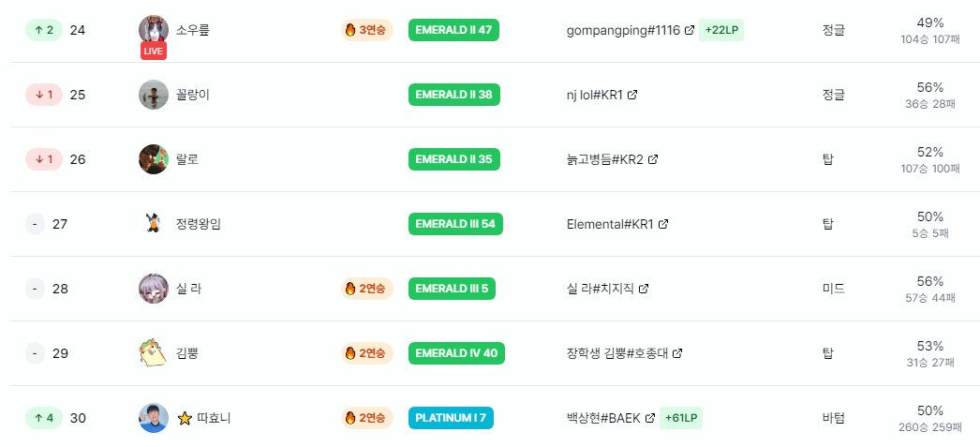The width and height of the screenshot is (980, 447).
Task: Click the streamer name 김뽕
Action: (x=187, y=353)
